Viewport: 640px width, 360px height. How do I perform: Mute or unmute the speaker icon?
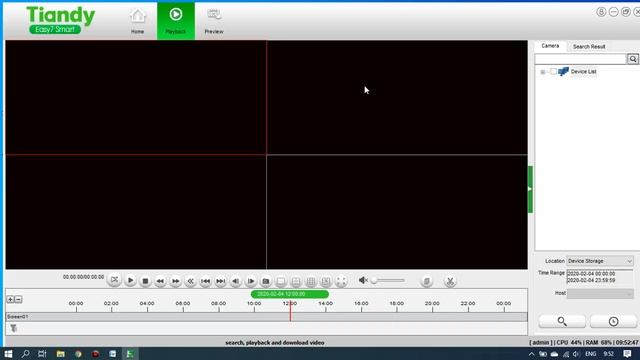[x=362, y=280]
